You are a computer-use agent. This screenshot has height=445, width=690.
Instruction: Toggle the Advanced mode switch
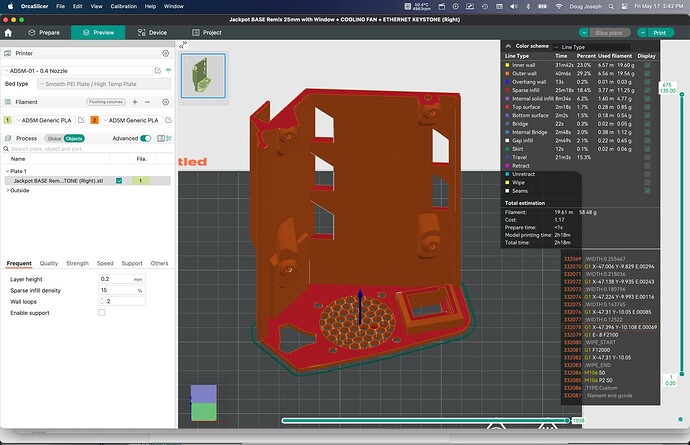click(x=146, y=138)
